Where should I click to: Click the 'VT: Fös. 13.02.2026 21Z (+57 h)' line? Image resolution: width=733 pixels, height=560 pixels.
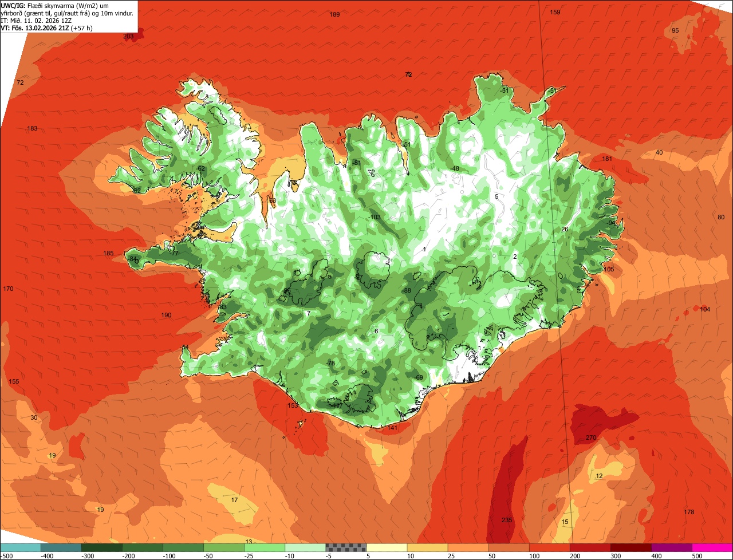pyautogui.click(x=47, y=28)
